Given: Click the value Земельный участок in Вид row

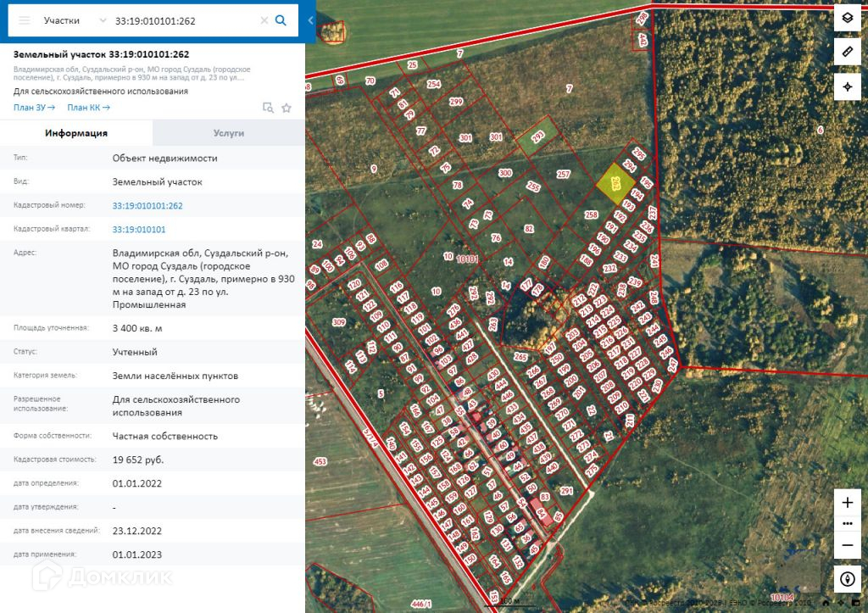Looking at the screenshot, I should point(157,181).
